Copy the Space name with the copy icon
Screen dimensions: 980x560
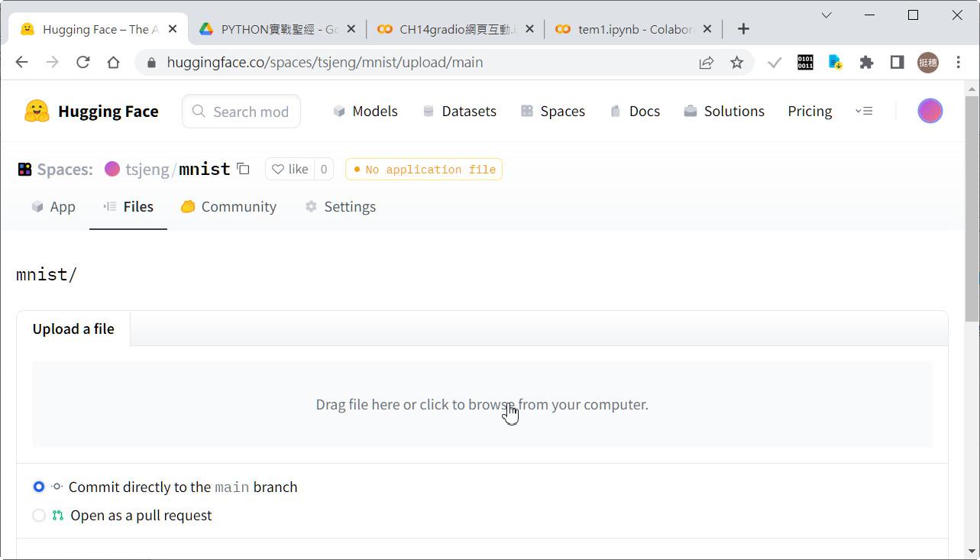click(243, 169)
